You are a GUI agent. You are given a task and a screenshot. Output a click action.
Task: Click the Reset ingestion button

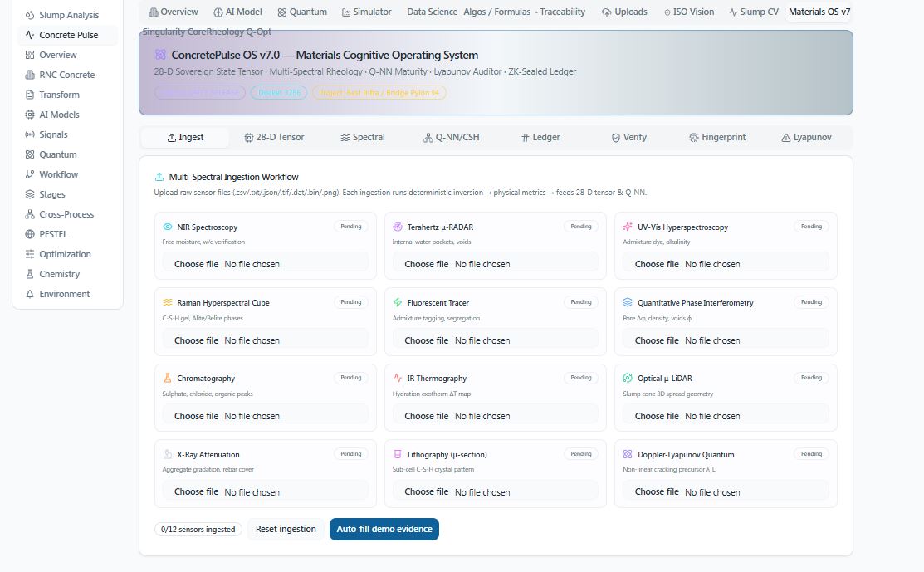point(286,529)
